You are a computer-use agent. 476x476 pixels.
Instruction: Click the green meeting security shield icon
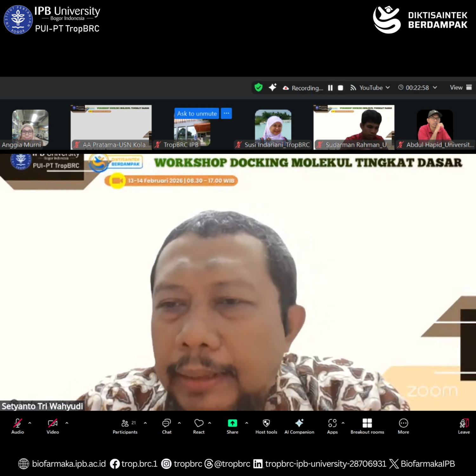pos(259,88)
